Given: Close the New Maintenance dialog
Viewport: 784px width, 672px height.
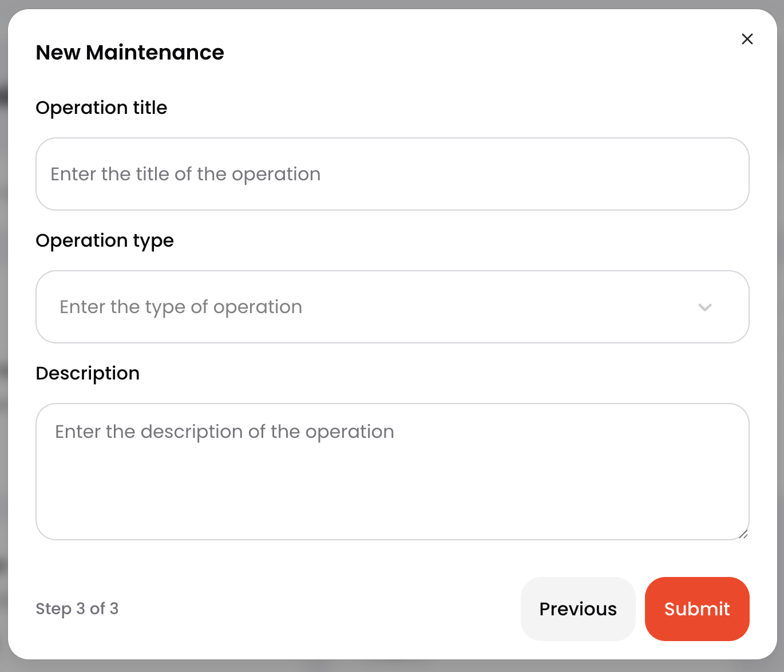Looking at the screenshot, I should tap(747, 39).
